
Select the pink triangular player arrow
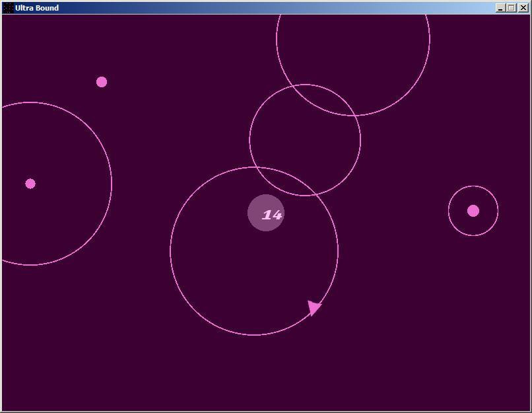314,306
